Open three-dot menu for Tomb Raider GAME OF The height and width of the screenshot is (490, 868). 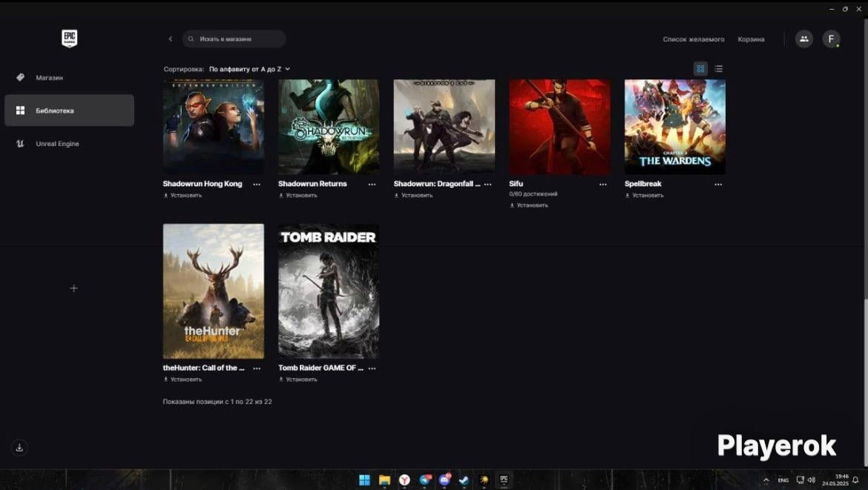tap(372, 368)
